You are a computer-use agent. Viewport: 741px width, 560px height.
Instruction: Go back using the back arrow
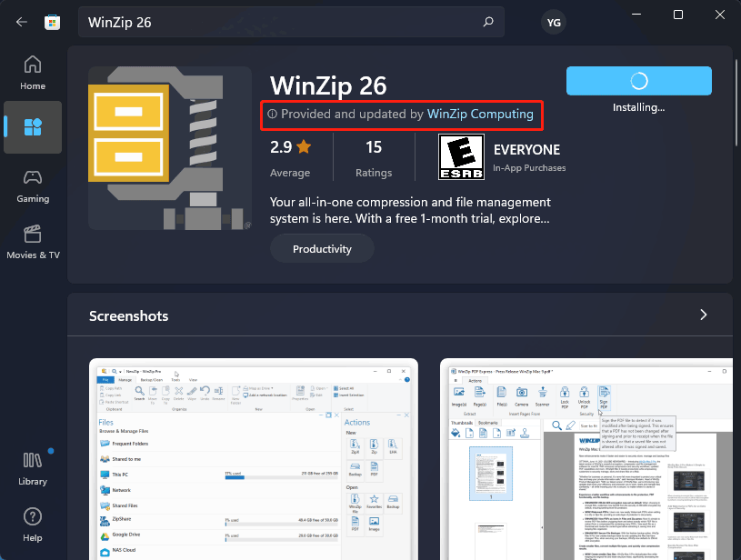click(x=20, y=21)
